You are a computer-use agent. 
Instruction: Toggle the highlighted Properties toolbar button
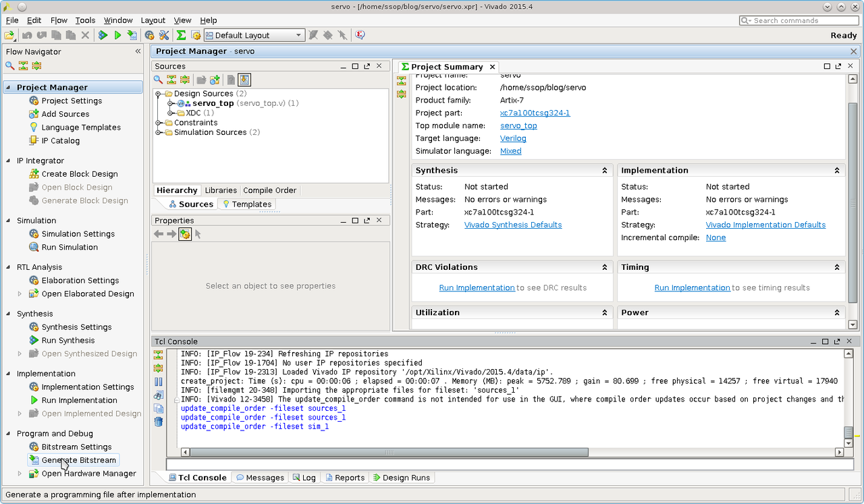tap(185, 234)
